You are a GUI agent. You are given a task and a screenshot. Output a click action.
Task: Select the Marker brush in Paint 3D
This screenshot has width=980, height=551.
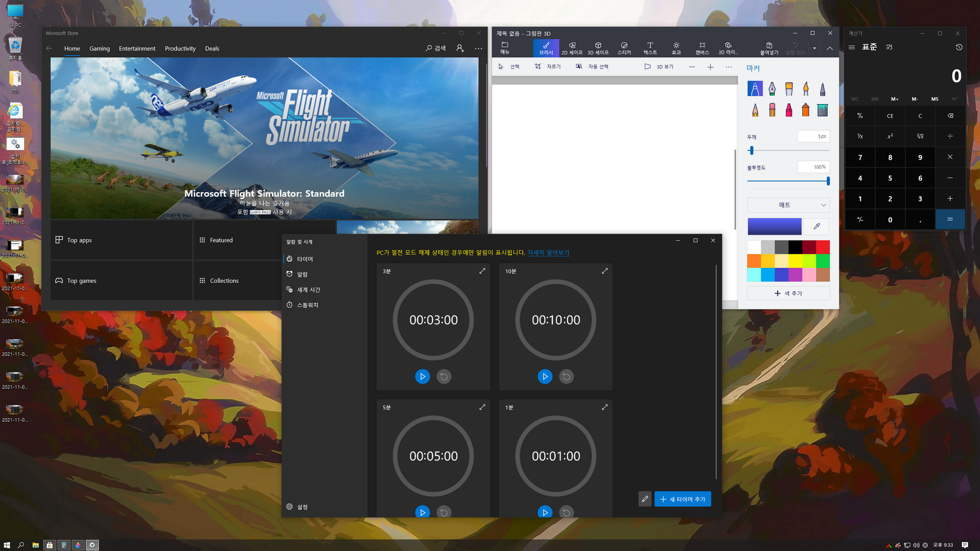coord(755,89)
